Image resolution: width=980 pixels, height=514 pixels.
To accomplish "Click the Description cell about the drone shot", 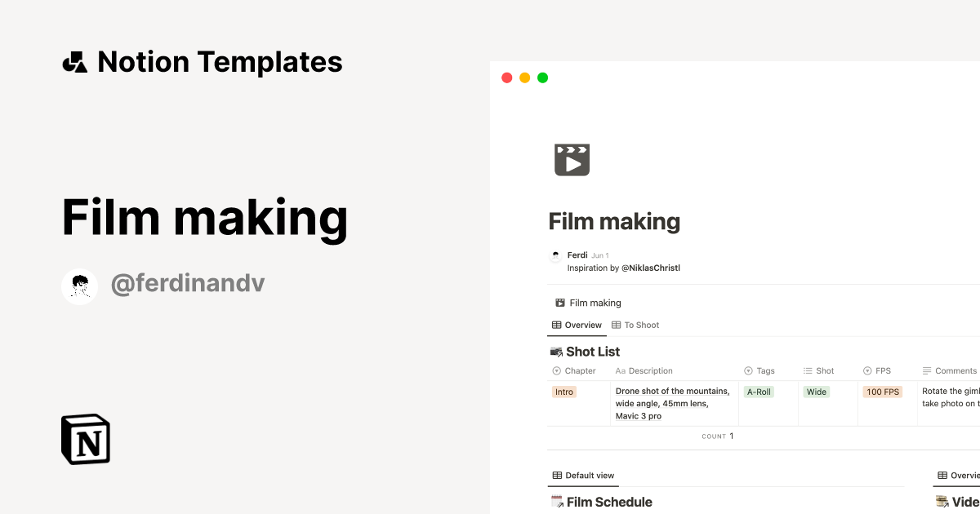I will 673,403.
